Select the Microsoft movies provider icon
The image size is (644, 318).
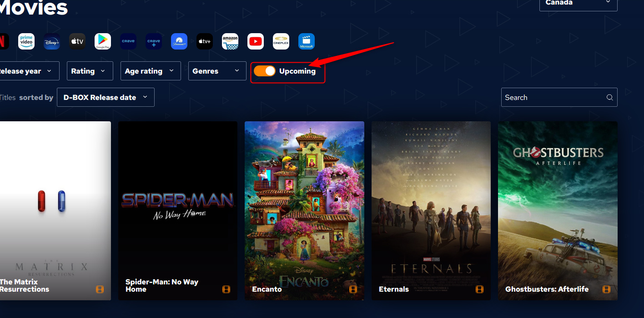click(307, 41)
